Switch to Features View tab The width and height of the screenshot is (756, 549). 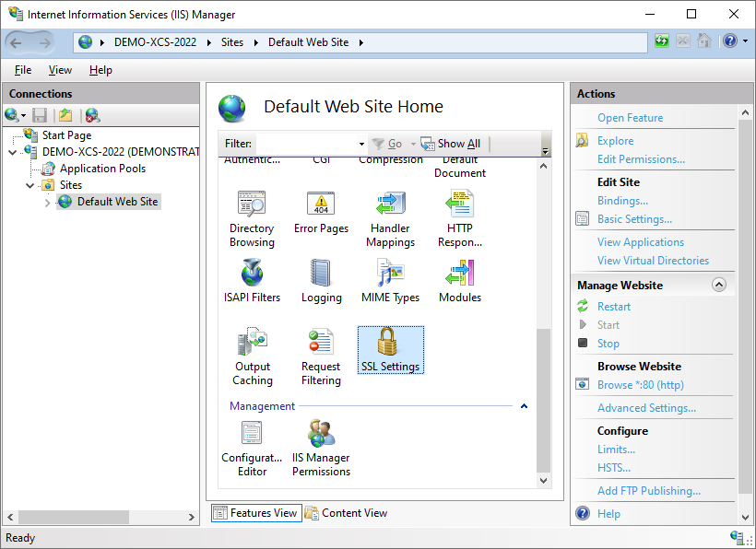pyautogui.click(x=256, y=513)
